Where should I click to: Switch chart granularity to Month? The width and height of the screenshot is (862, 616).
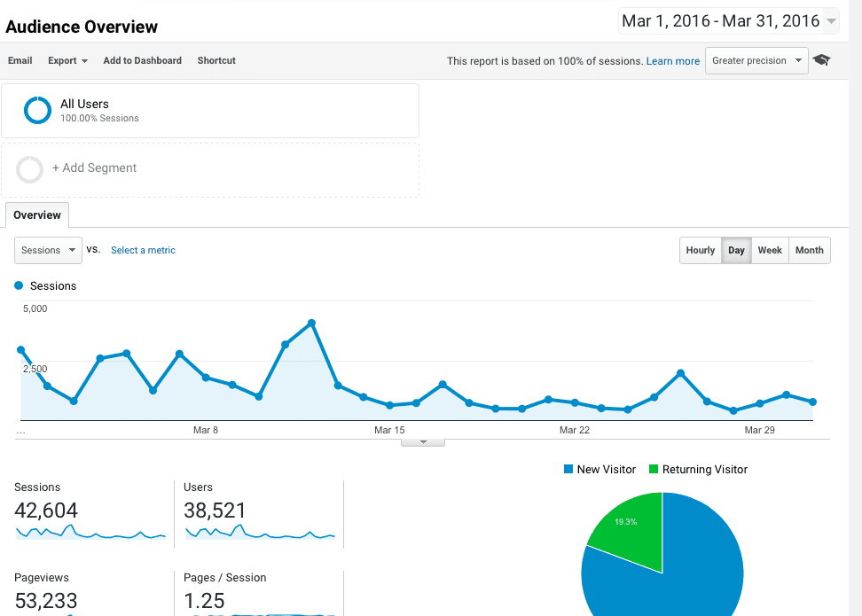809,250
